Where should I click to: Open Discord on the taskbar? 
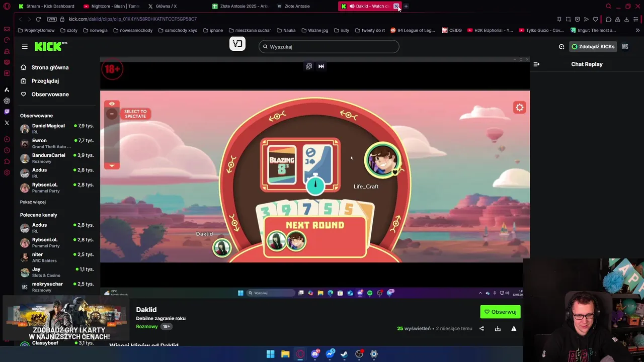[x=315, y=354]
